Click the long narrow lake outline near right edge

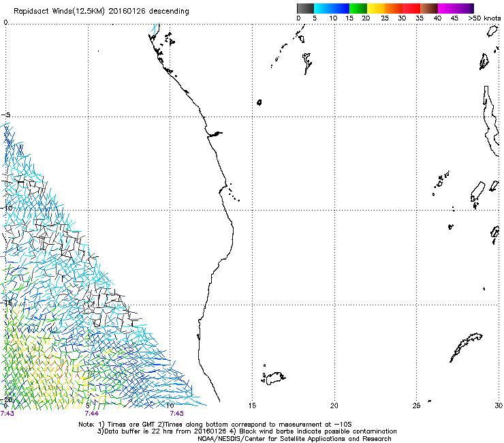490,121
